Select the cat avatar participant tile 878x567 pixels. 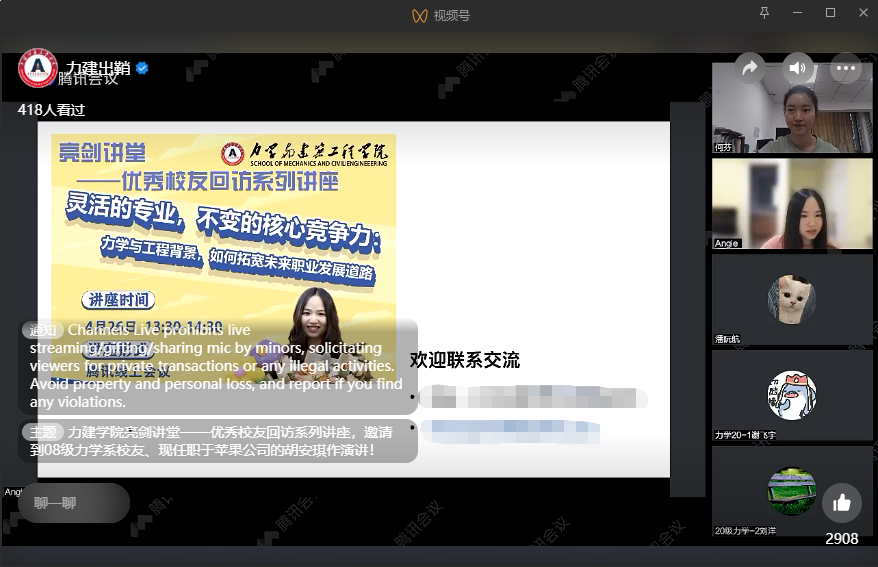tap(778, 299)
